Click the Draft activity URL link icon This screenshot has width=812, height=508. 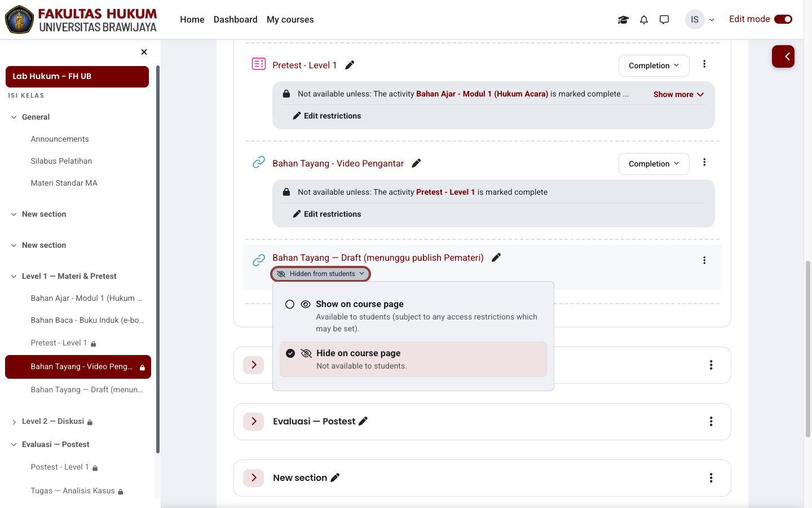pyautogui.click(x=259, y=260)
